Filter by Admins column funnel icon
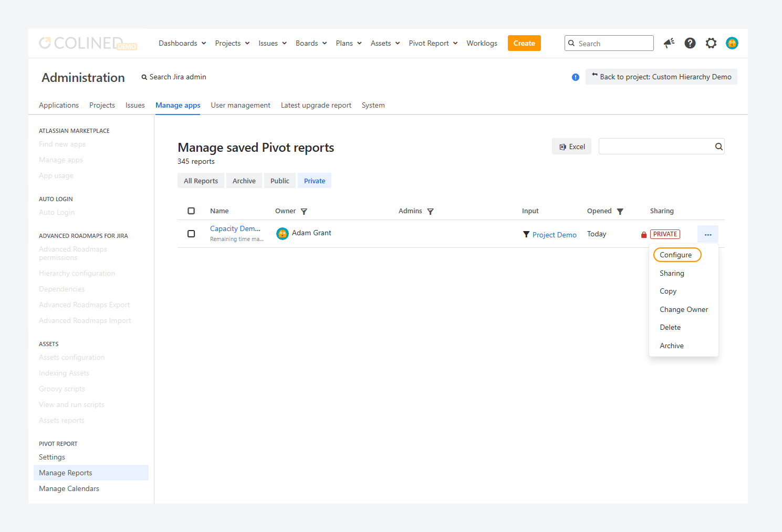 (431, 211)
